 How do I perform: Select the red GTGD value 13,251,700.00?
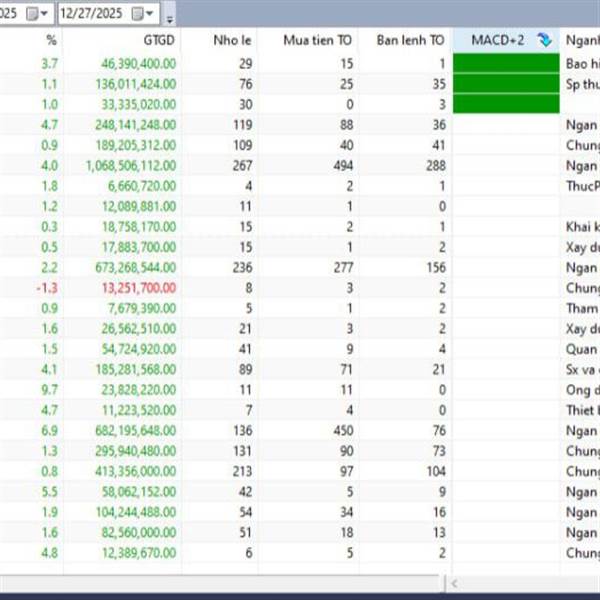point(139,288)
